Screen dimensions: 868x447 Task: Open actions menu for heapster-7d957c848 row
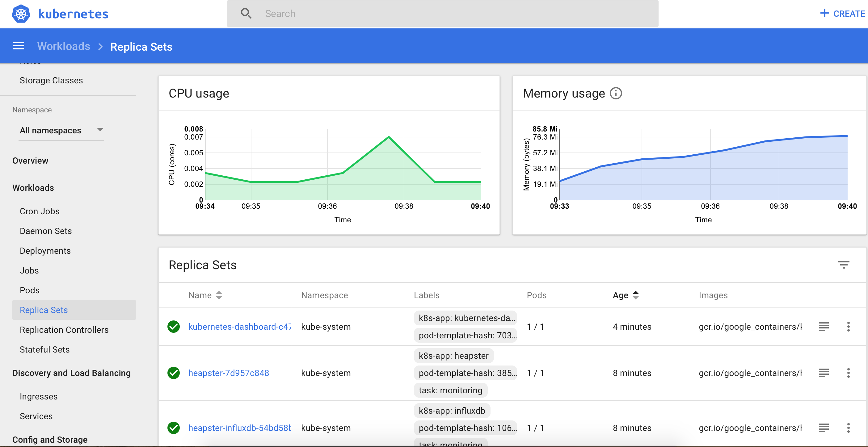848,373
